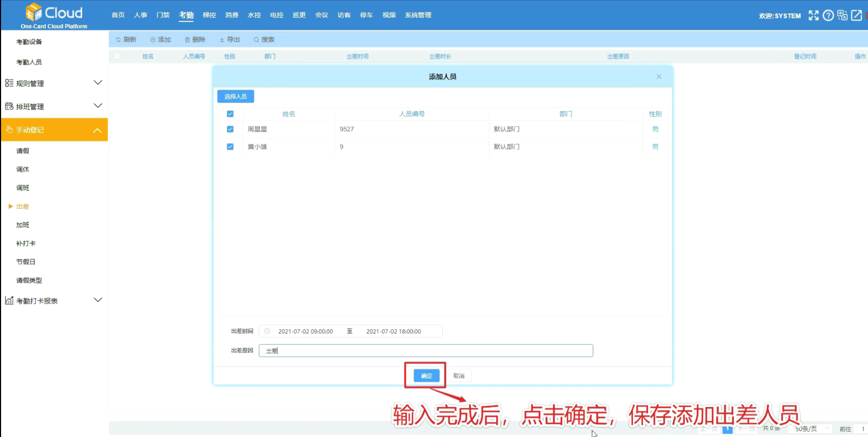Image resolution: width=868 pixels, height=437 pixels.
Task: Click the search magnifier icon
Action: (257, 39)
